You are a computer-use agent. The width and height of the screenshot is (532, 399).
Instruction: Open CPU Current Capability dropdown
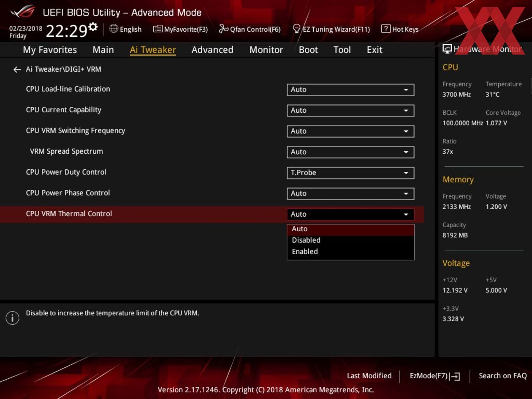pyautogui.click(x=350, y=110)
